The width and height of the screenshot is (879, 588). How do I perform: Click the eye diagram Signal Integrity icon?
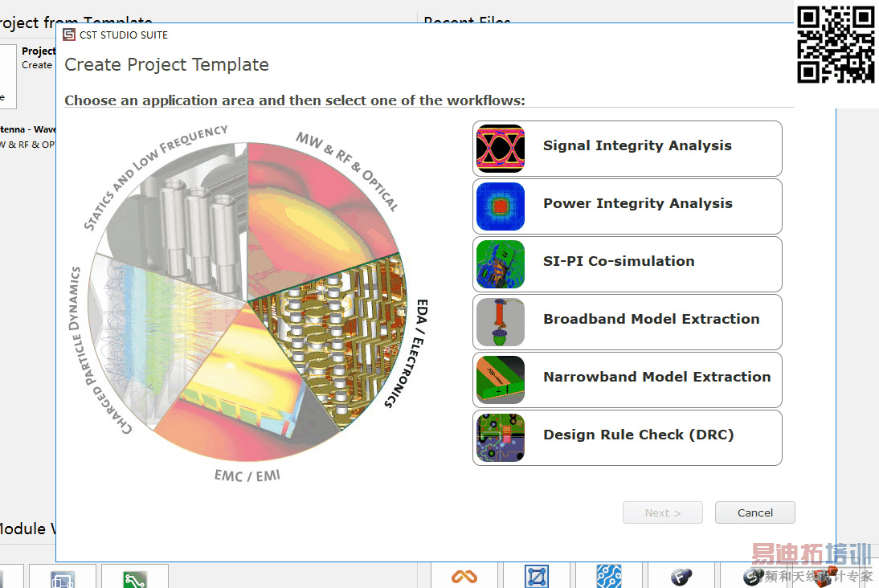tap(500, 149)
